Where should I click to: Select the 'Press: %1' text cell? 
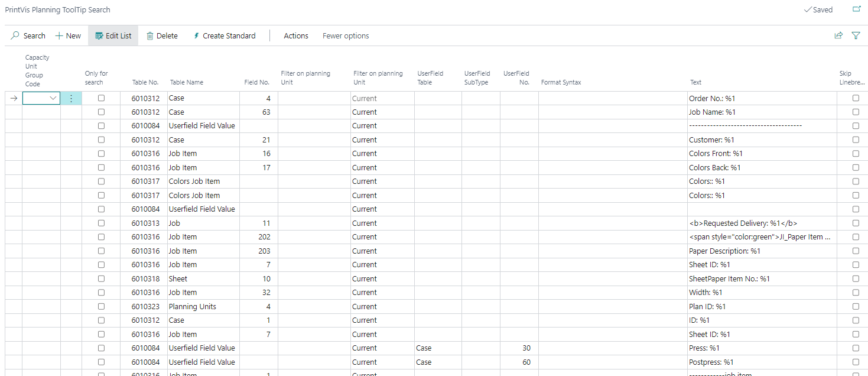click(762, 348)
